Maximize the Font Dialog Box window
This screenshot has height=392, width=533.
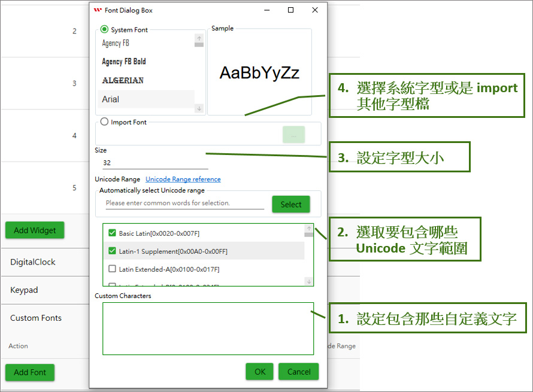[x=290, y=10]
